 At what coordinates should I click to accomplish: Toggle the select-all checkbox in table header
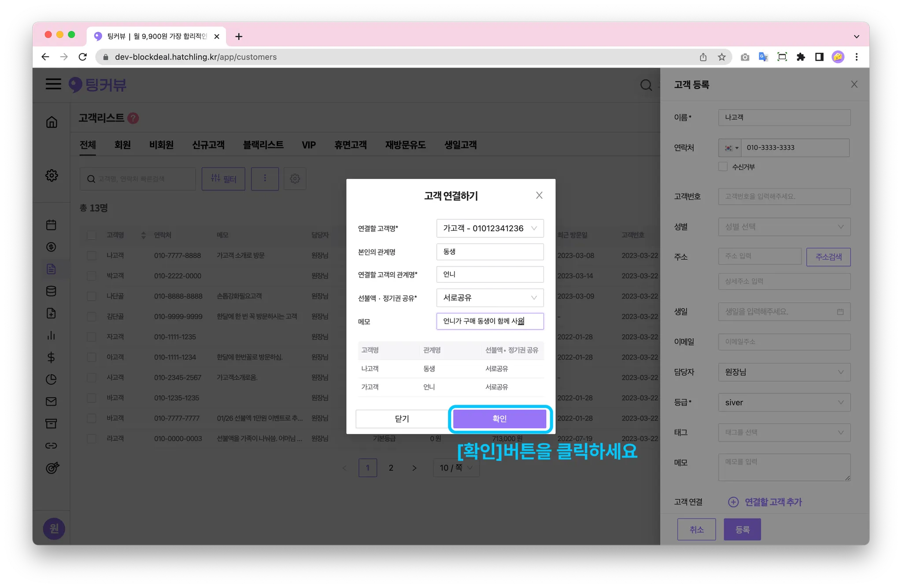(92, 235)
